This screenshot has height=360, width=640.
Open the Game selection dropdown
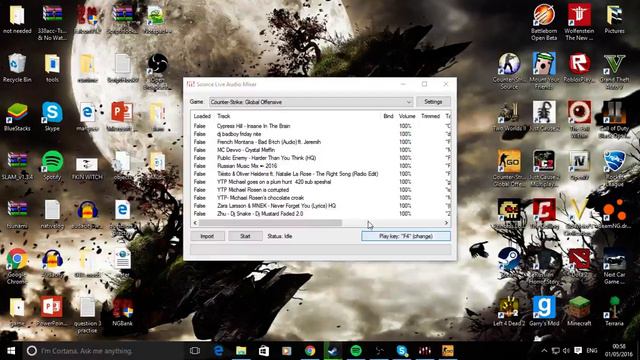pos(311,102)
